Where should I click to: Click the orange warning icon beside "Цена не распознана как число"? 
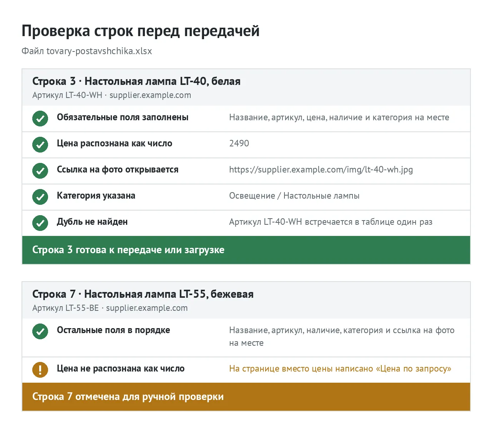coord(40,370)
